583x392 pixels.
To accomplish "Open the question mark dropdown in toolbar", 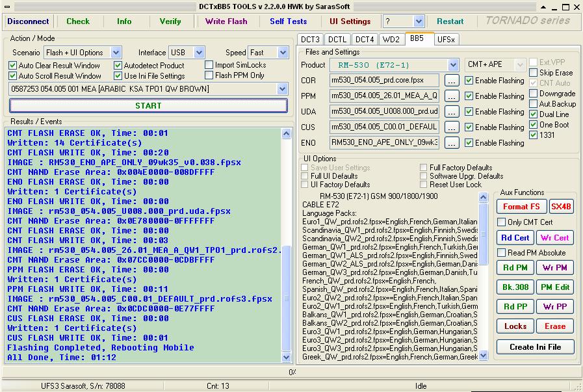I will (x=419, y=21).
